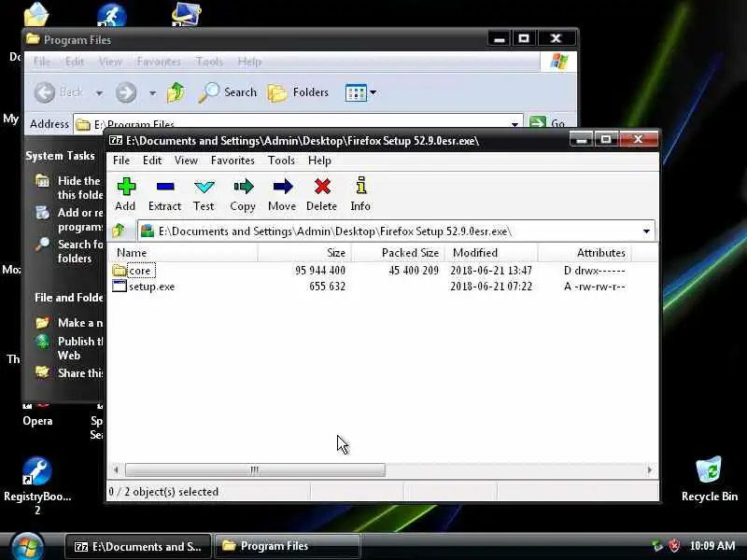747x560 pixels.
Task: Click the Search for files or folders link
Action: click(x=79, y=251)
